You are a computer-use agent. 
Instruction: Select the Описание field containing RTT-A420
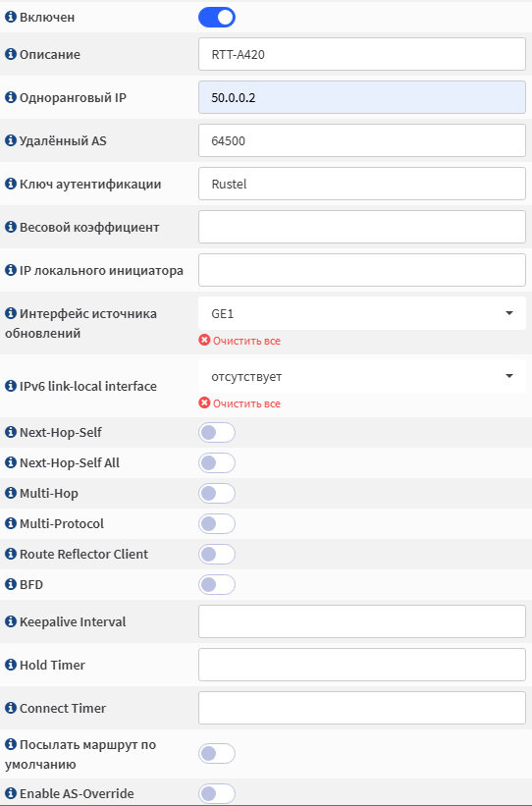pyautogui.click(x=362, y=54)
